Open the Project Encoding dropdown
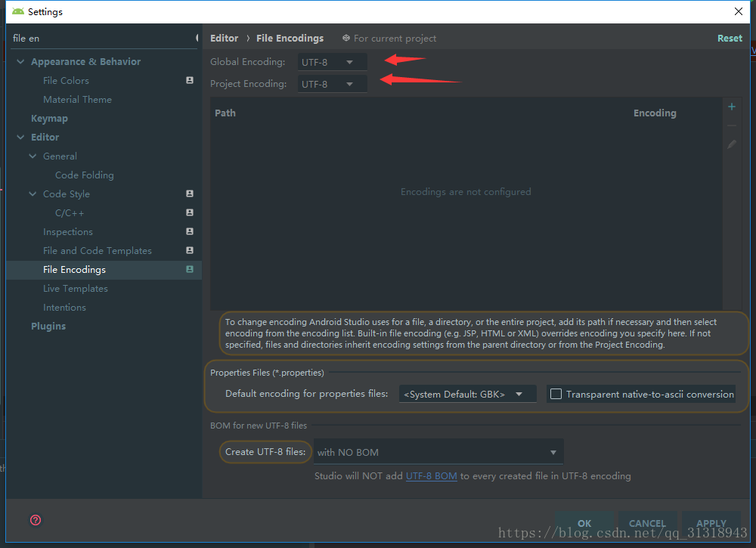The height and width of the screenshot is (548, 756). [332, 84]
